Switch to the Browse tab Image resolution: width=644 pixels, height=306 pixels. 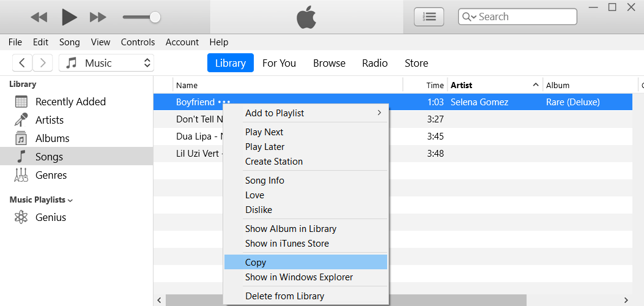pos(330,63)
